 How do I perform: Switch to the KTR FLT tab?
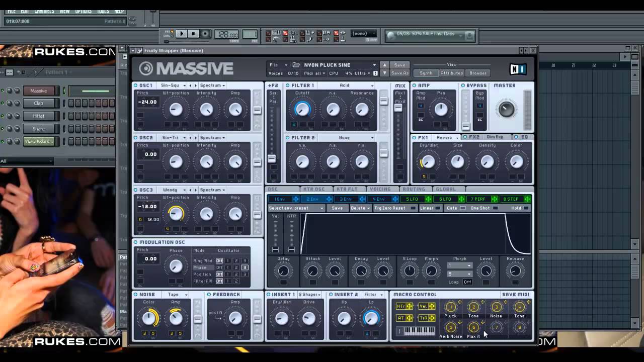coord(347,190)
